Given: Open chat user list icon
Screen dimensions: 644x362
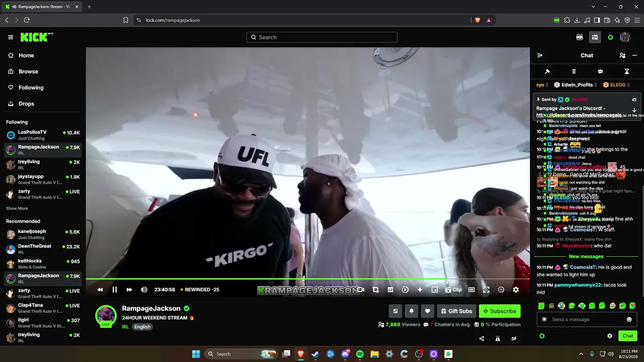Looking at the screenshot, I should click(x=622, y=55).
